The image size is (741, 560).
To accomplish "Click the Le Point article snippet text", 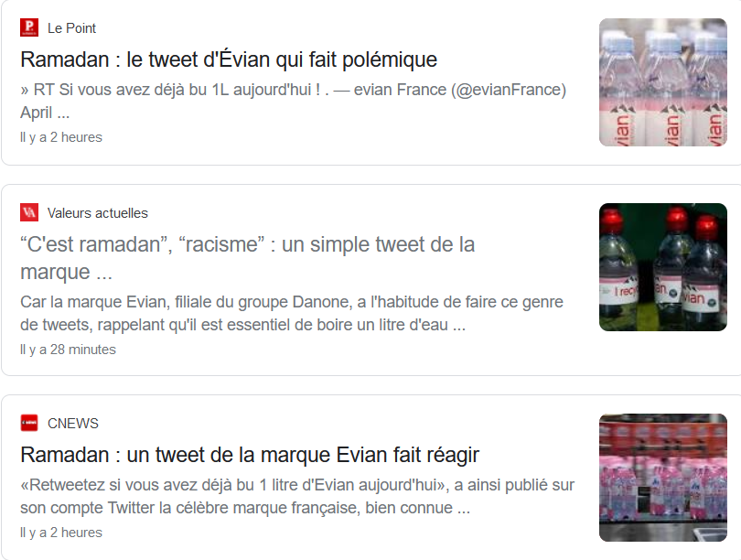I will coord(293,101).
